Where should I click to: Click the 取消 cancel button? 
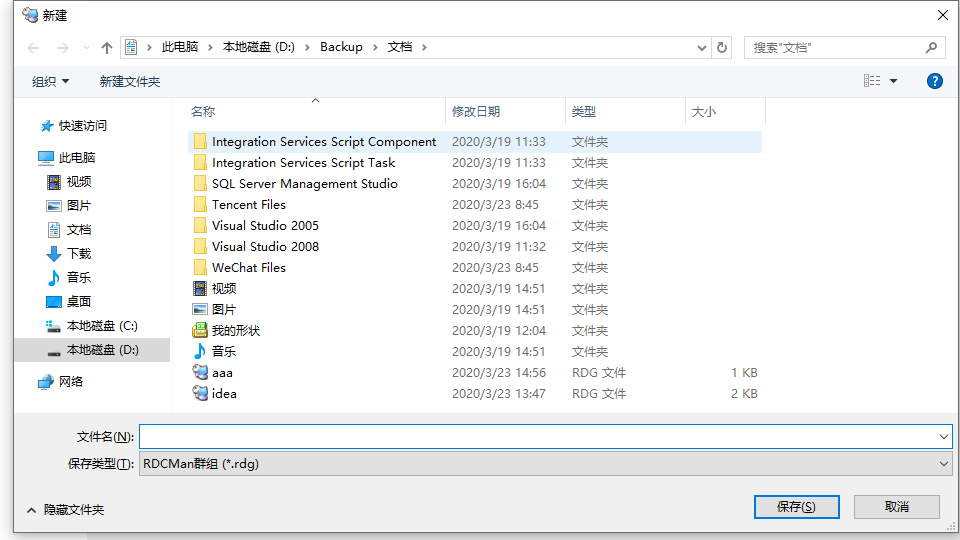tap(897, 507)
